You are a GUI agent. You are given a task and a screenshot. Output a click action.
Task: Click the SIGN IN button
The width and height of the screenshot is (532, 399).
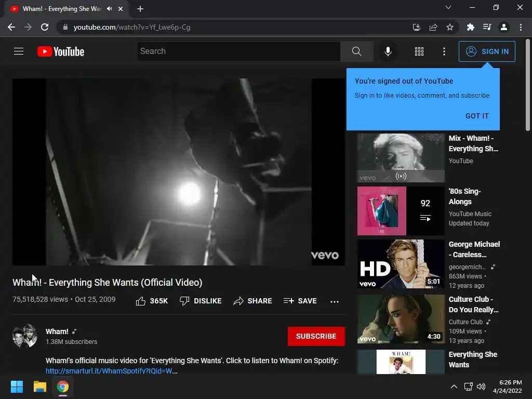(x=486, y=51)
